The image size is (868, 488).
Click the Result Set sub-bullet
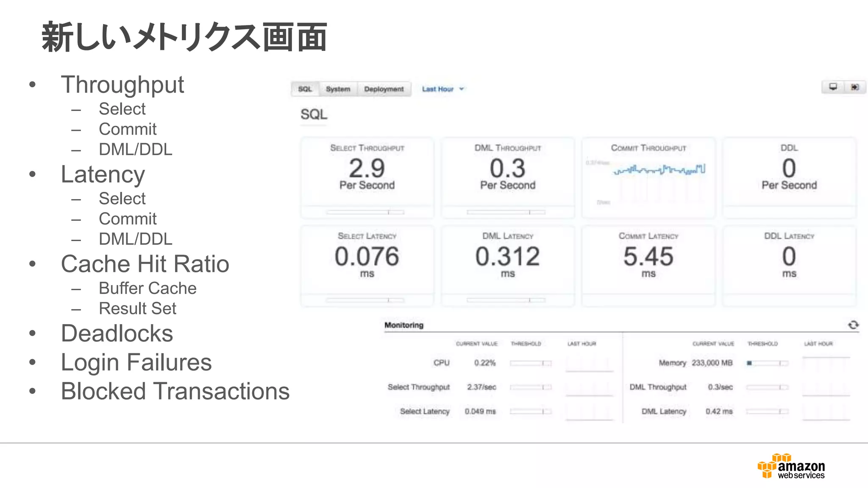(137, 309)
